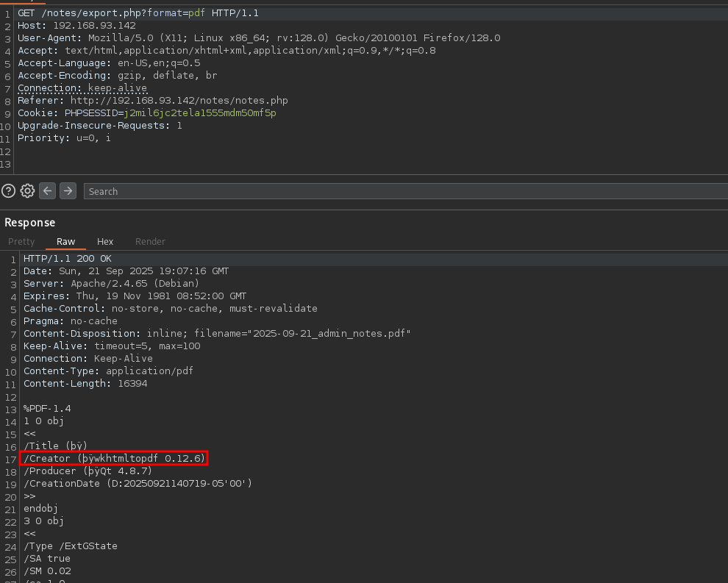Switch response view to Pretty tab
Image resolution: width=728 pixels, height=583 pixels.
pyautogui.click(x=21, y=241)
